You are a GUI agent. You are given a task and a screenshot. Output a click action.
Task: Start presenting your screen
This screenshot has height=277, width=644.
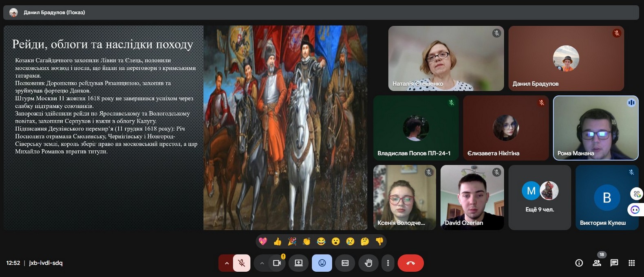point(298,263)
